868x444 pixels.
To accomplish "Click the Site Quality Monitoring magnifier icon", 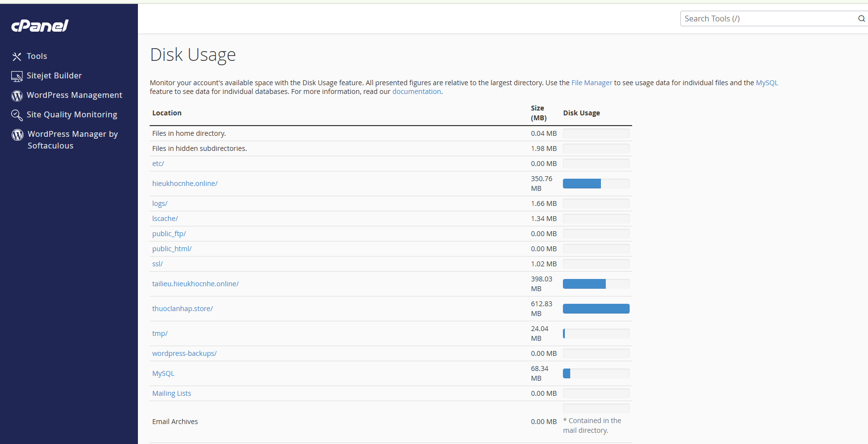I will pyautogui.click(x=17, y=115).
